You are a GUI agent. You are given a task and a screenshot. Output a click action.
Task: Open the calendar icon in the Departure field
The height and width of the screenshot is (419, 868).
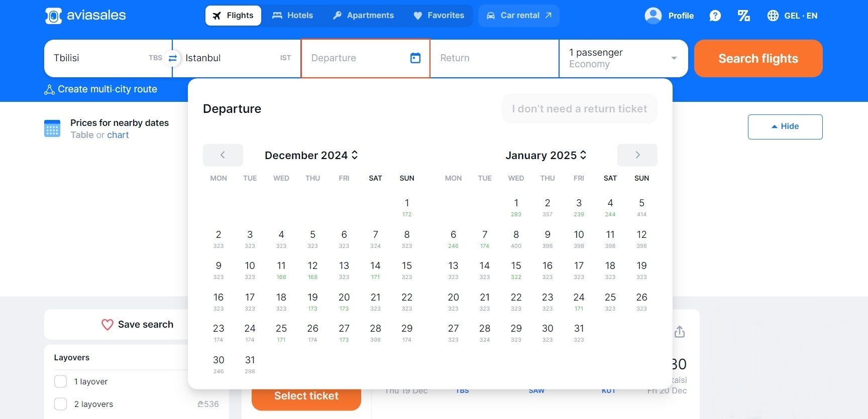pos(415,58)
